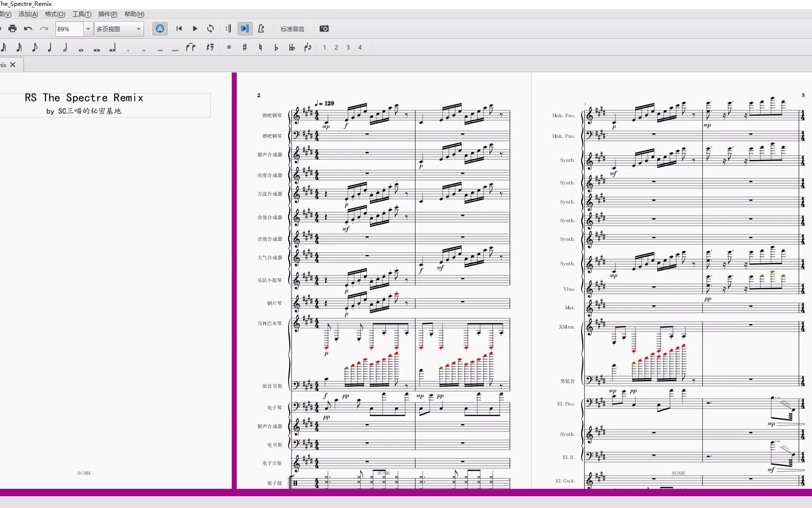Select voice 1

[324, 48]
